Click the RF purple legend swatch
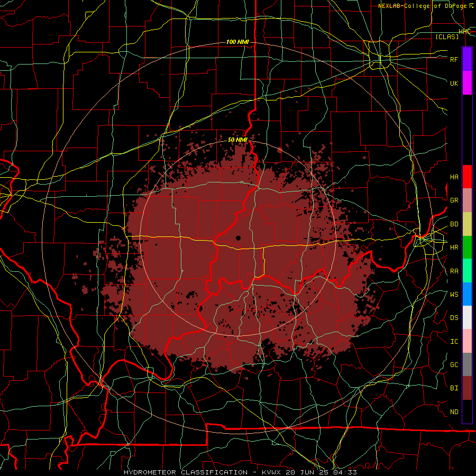 (467, 59)
